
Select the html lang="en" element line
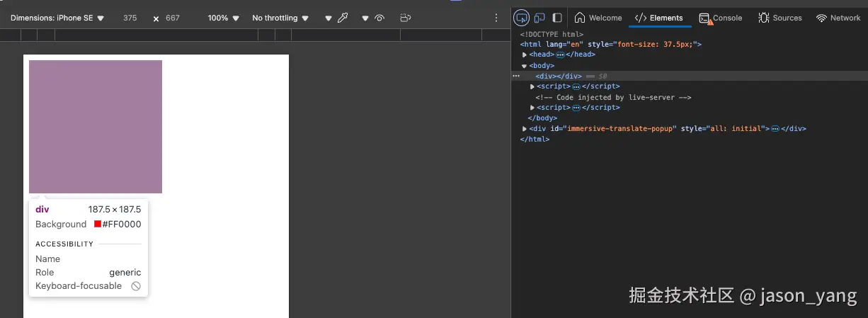[611, 44]
